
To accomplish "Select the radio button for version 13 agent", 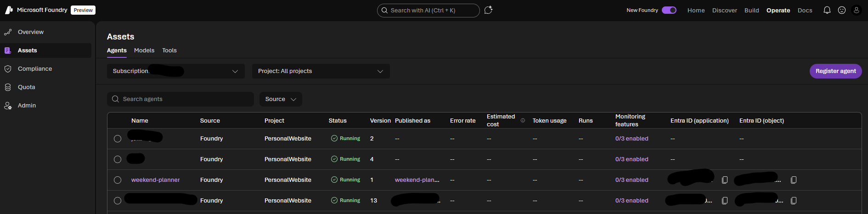I will (x=118, y=201).
